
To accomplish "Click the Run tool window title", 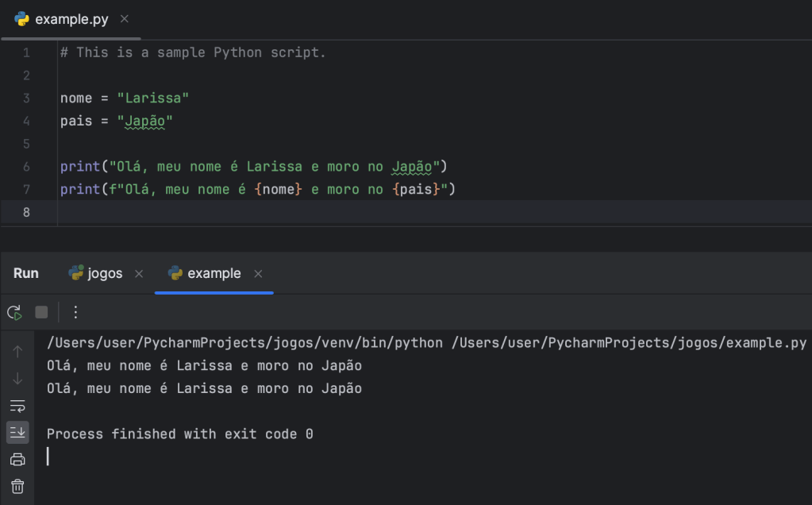I will pyautogui.click(x=26, y=273).
